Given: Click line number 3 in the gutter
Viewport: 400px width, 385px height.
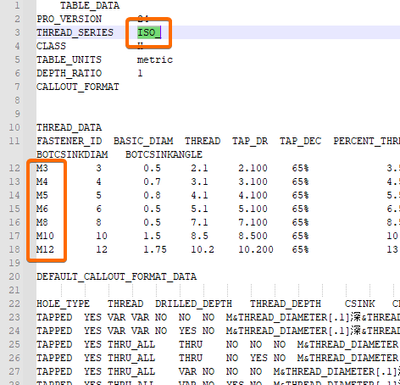Looking at the screenshot, I should (17, 33).
